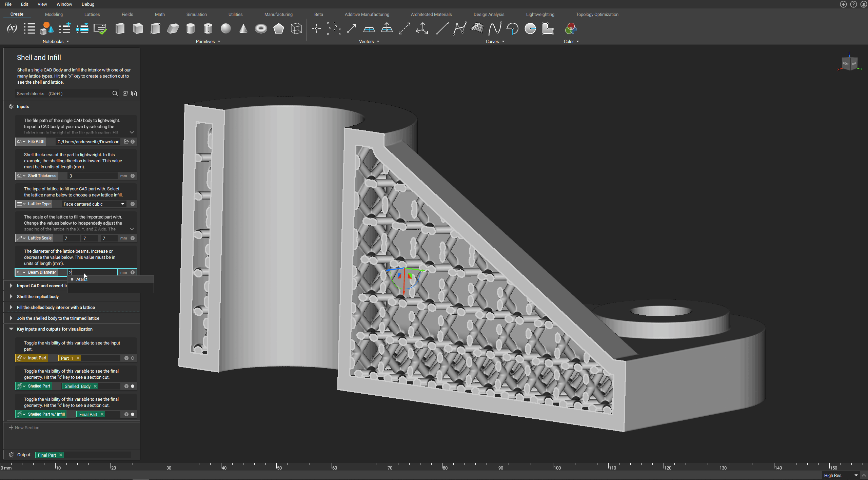868x480 pixels.
Task: Remove the Final Part output tag
Action: (x=61, y=455)
